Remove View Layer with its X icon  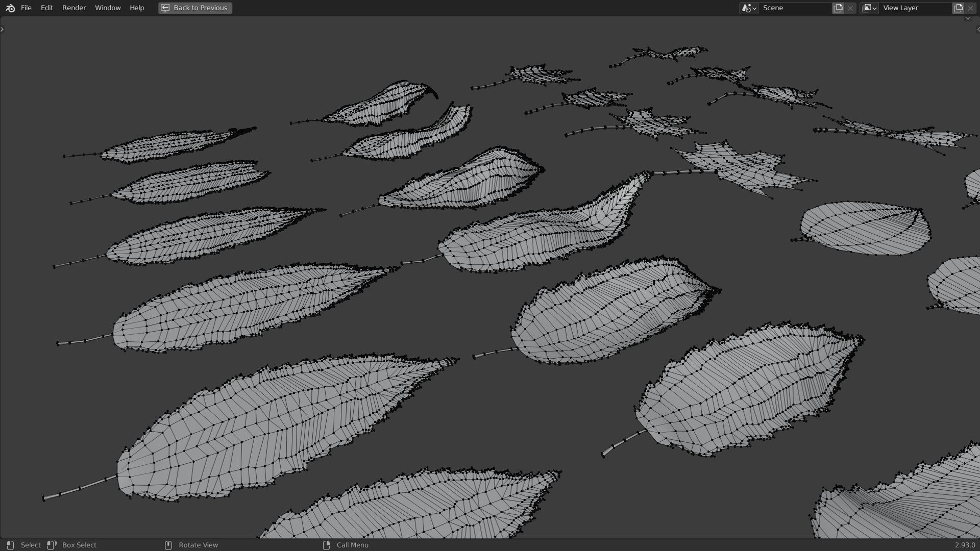click(x=970, y=8)
